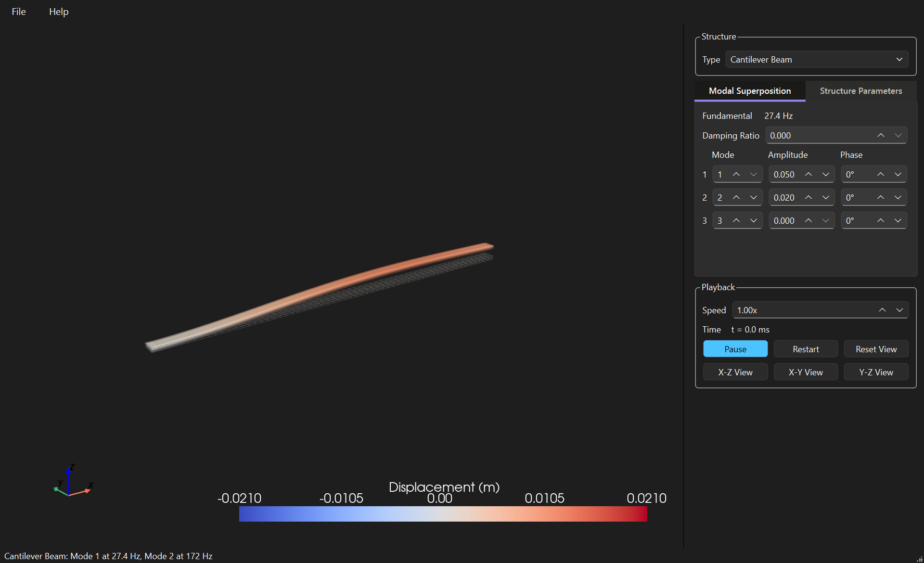Raise amplitude 0.020 in row 2

point(808,198)
